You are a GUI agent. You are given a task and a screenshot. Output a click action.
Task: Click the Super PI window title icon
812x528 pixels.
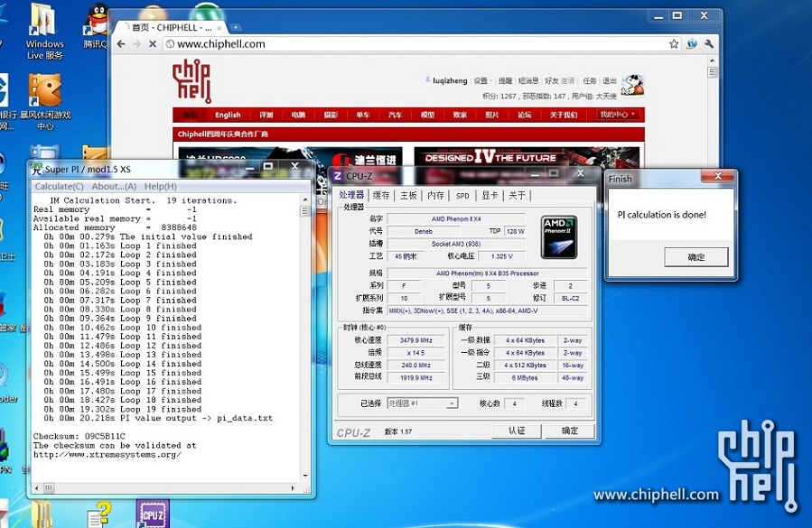(37, 169)
